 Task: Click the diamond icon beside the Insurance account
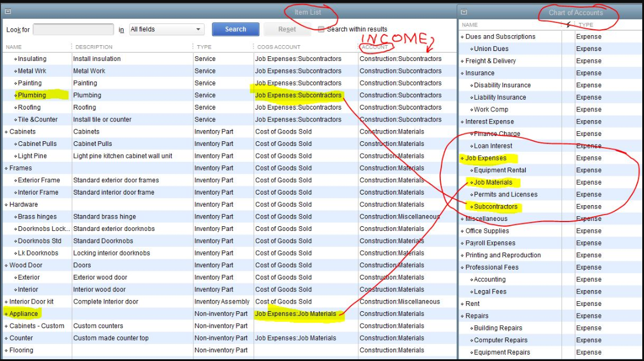(x=461, y=73)
